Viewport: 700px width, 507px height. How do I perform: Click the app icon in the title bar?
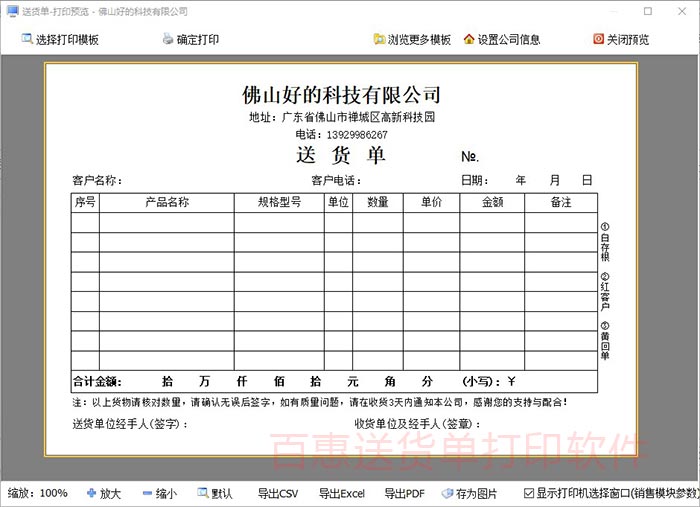pos(11,11)
